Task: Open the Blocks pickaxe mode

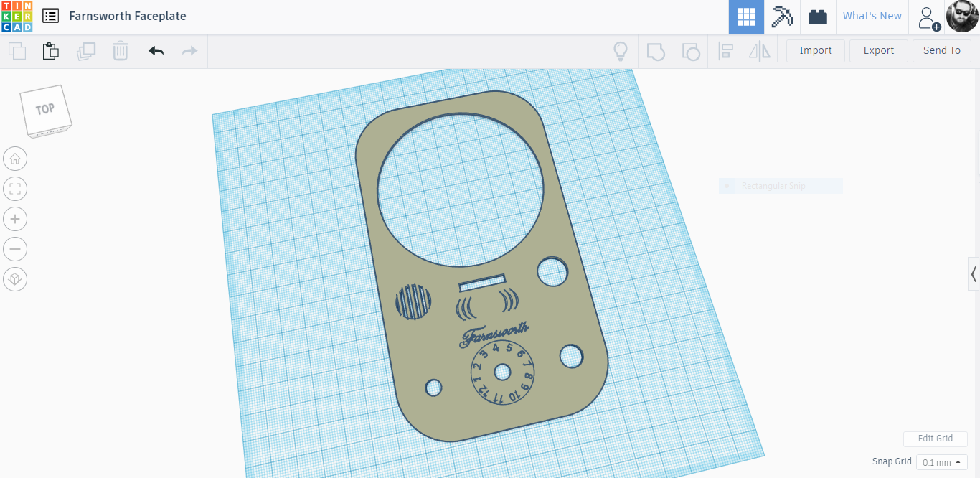Action: pos(782,17)
